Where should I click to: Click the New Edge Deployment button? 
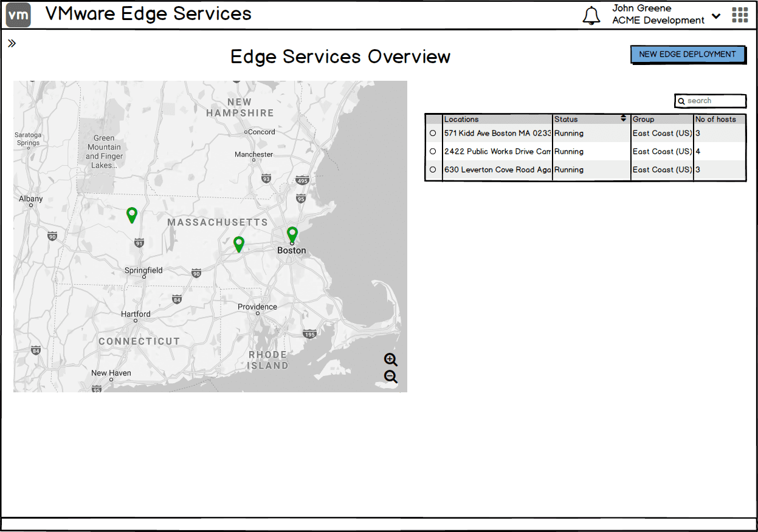pos(687,54)
